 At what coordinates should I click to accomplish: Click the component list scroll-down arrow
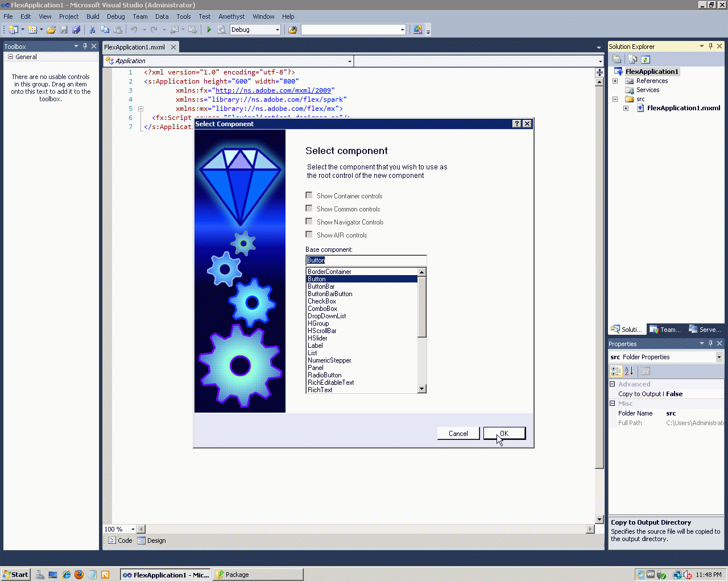coord(422,389)
